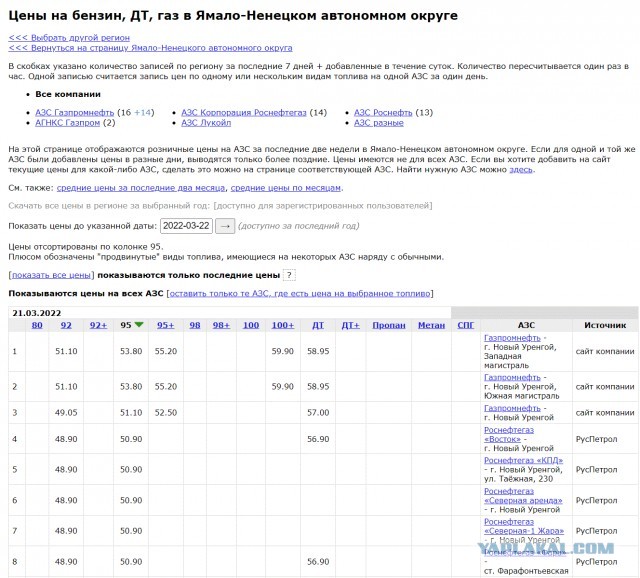Sort table by column 100+

point(283,325)
